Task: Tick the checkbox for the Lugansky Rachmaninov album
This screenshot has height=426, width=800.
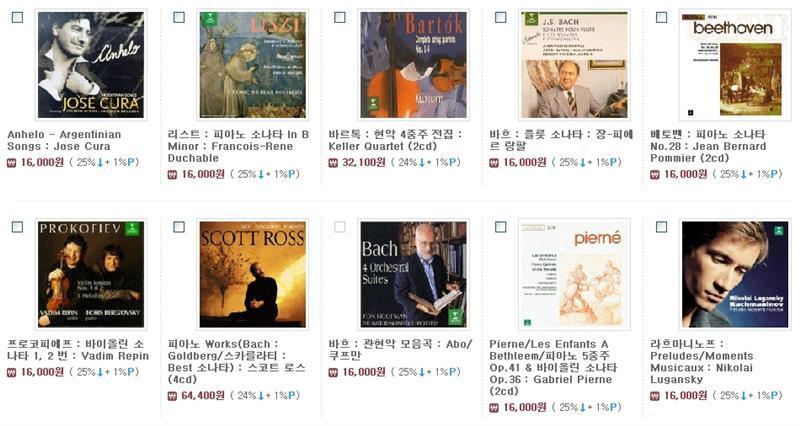Action: click(661, 227)
